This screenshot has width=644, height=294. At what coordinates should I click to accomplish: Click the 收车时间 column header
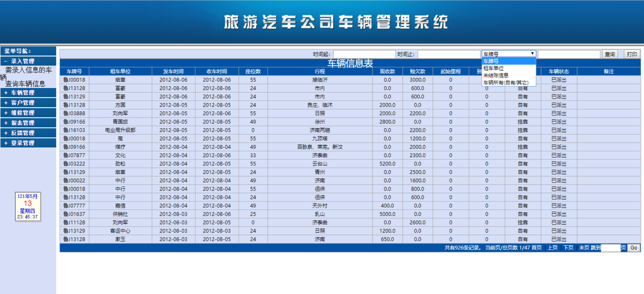(x=217, y=71)
